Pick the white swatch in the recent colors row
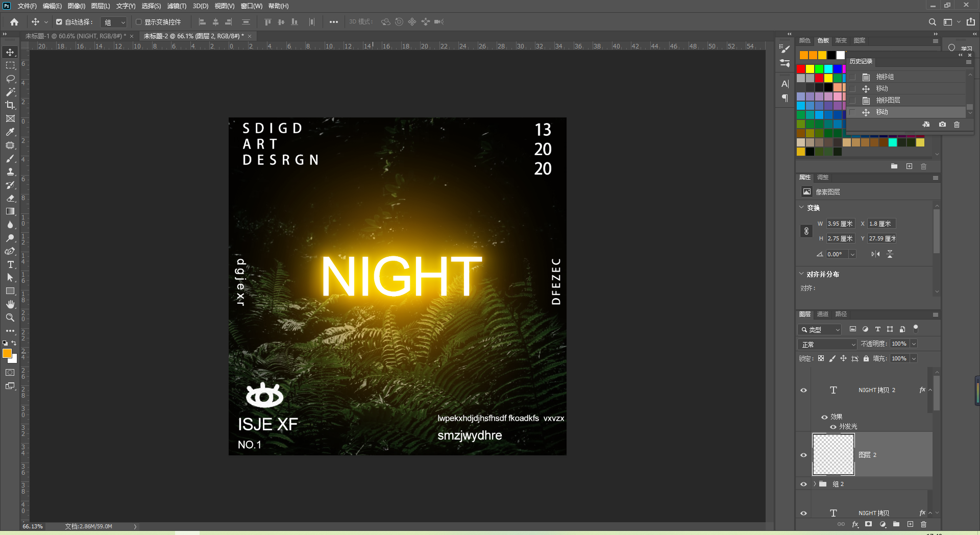Viewport: 980px width, 535px height. 841,55
